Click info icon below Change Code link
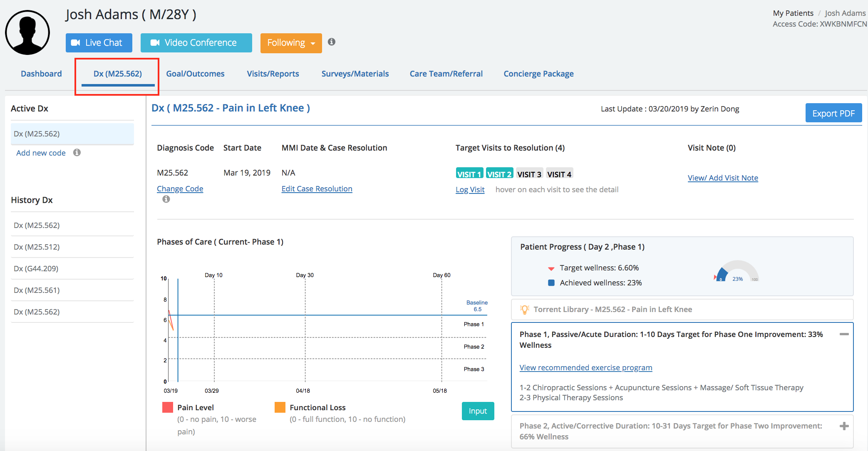The width and height of the screenshot is (868, 451). (166, 199)
